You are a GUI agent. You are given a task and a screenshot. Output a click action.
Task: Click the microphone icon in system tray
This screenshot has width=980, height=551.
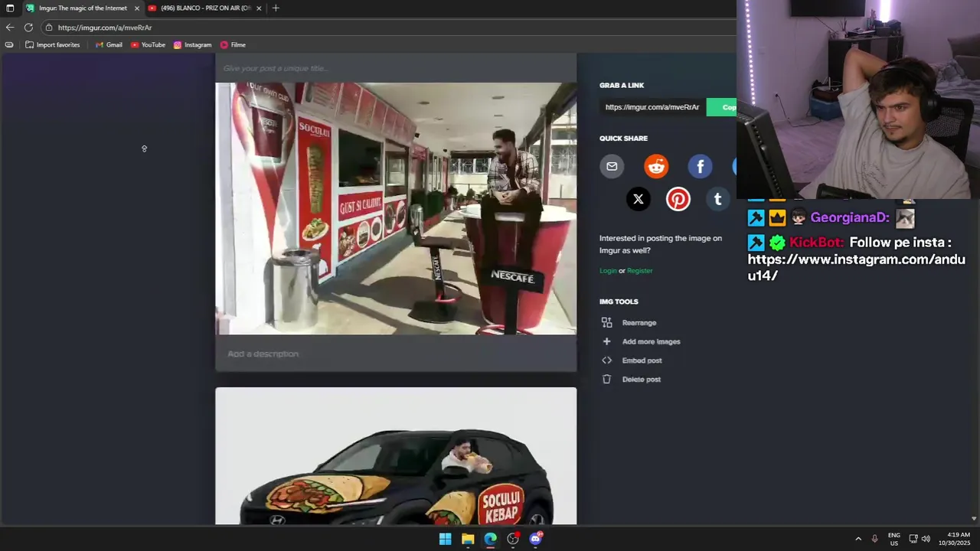coord(874,539)
